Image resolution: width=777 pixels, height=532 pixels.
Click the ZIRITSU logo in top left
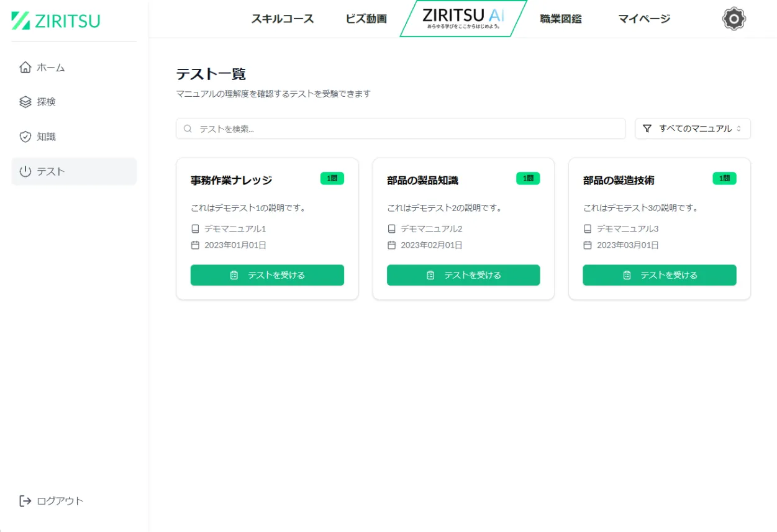click(x=56, y=20)
